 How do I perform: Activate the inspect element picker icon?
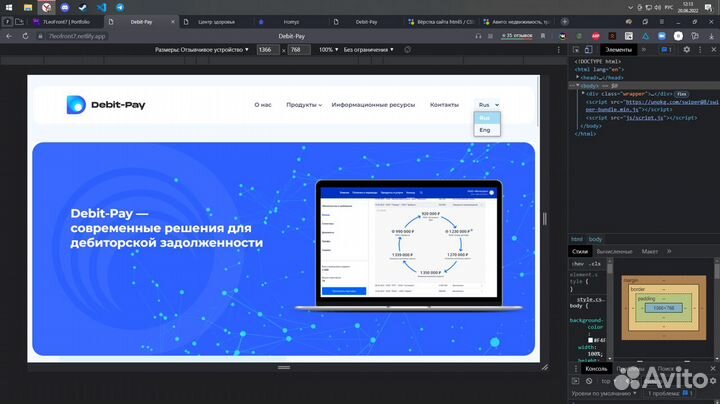[x=576, y=50]
